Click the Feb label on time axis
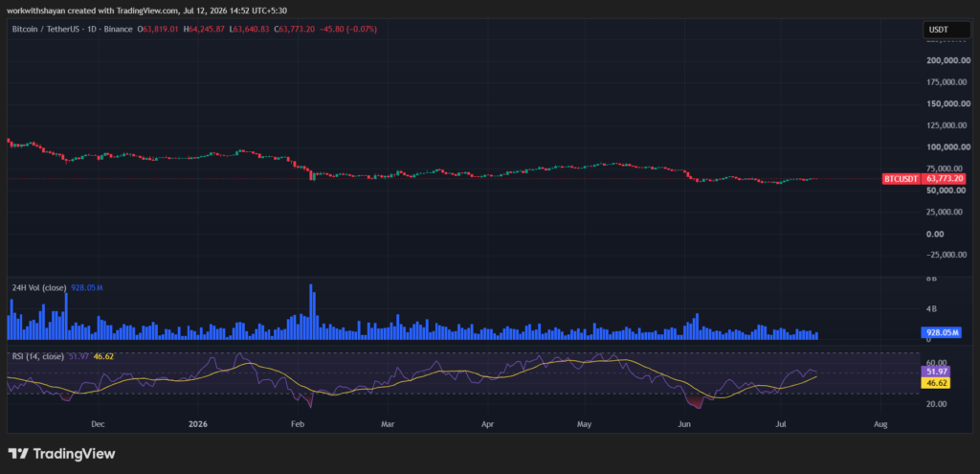 (x=298, y=424)
